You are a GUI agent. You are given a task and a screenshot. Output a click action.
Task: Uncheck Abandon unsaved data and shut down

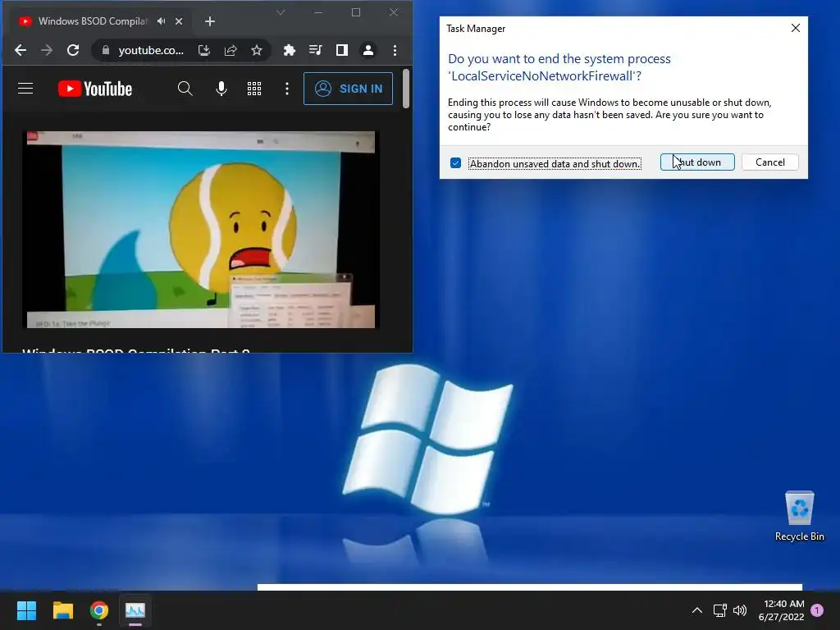pos(455,163)
